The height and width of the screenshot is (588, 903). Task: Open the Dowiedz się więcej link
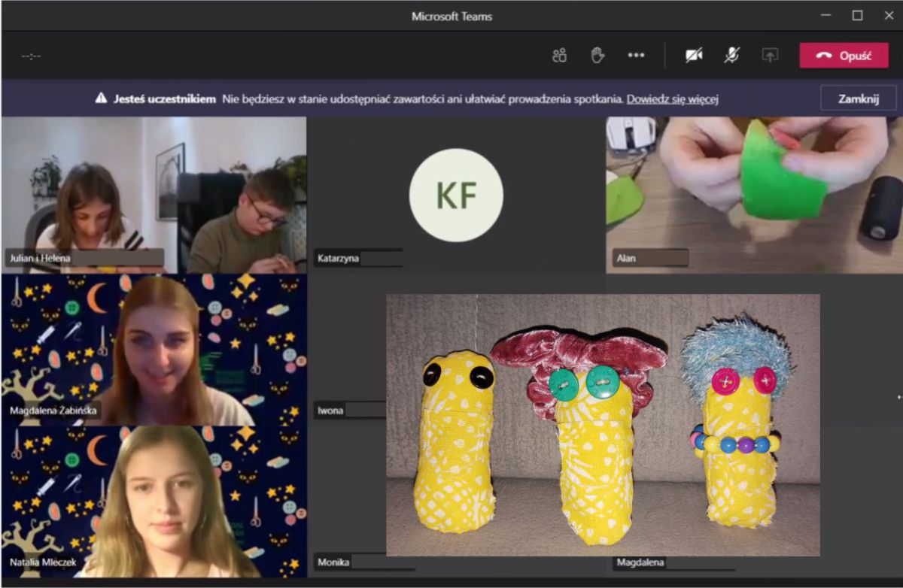point(672,99)
